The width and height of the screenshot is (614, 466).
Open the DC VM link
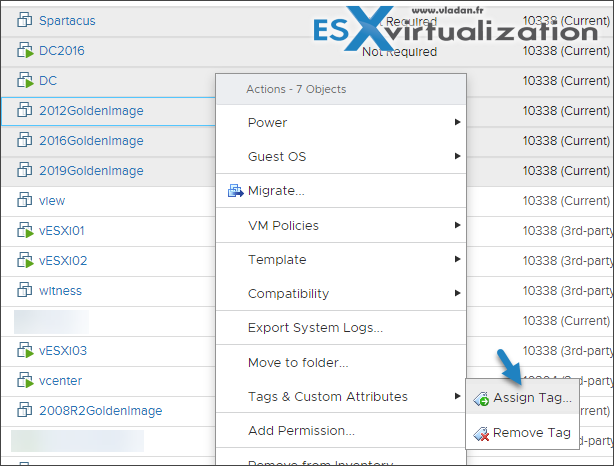[x=48, y=81]
